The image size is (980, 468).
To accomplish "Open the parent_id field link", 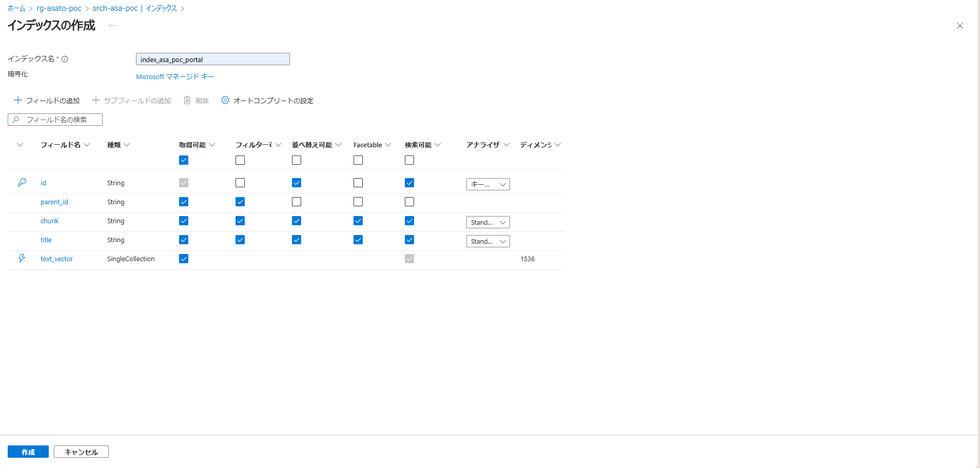I will [54, 202].
